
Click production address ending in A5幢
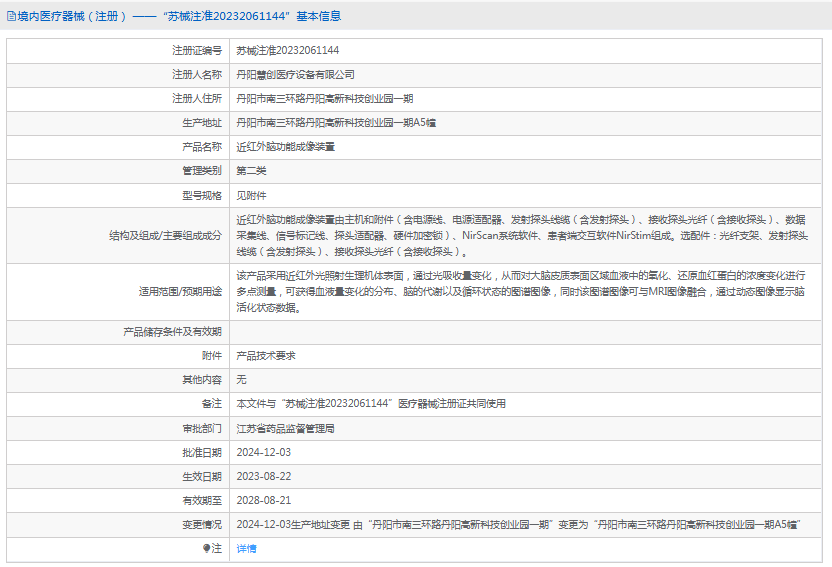[336, 123]
